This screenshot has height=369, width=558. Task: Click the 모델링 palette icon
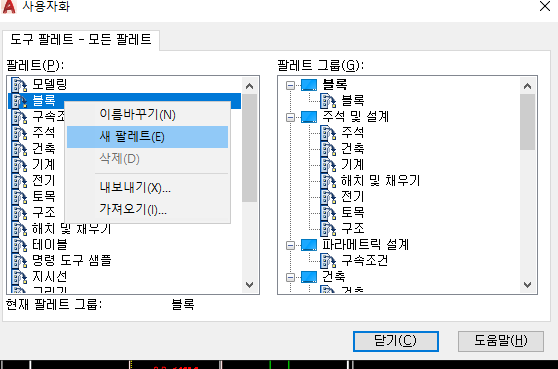click(x=19, y=85)
